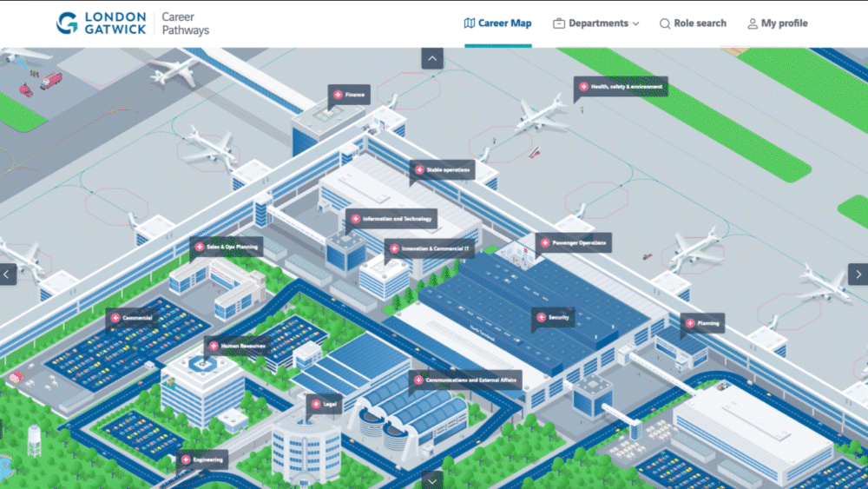This screenshot has width=868, height=489.
Task: Pan map left using left arrow
Action: (x=8, y=274)
